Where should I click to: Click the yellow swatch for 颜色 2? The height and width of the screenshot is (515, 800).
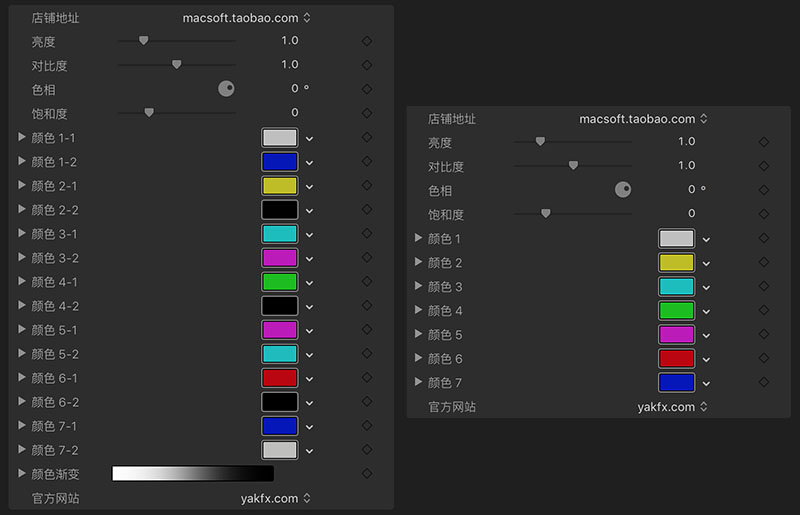click(x=676, y=262)
